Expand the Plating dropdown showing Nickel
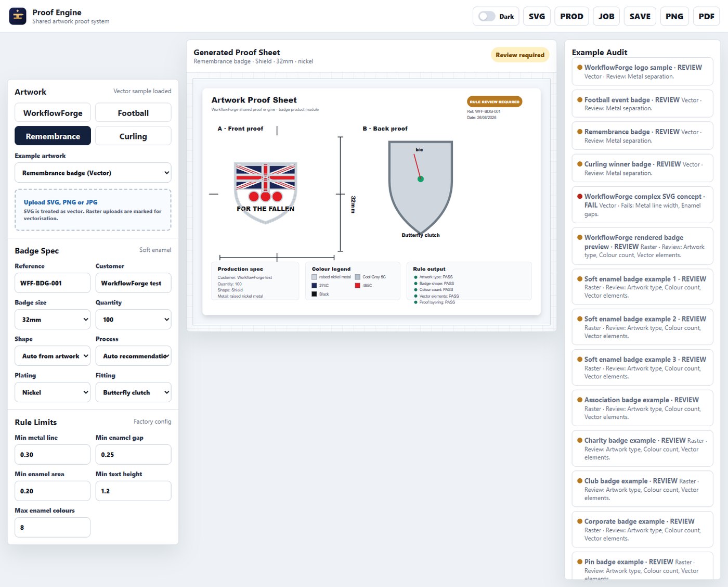 [x=53, y=392]
